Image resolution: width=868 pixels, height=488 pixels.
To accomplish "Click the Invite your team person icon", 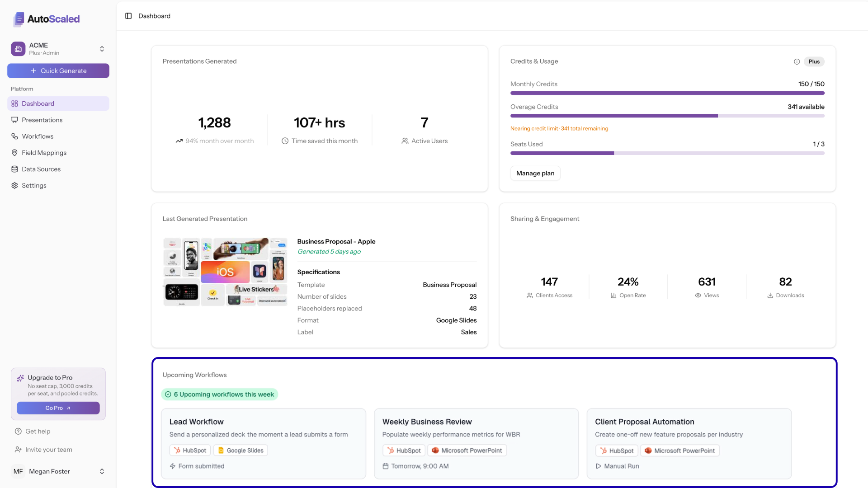I will [18, 450].
